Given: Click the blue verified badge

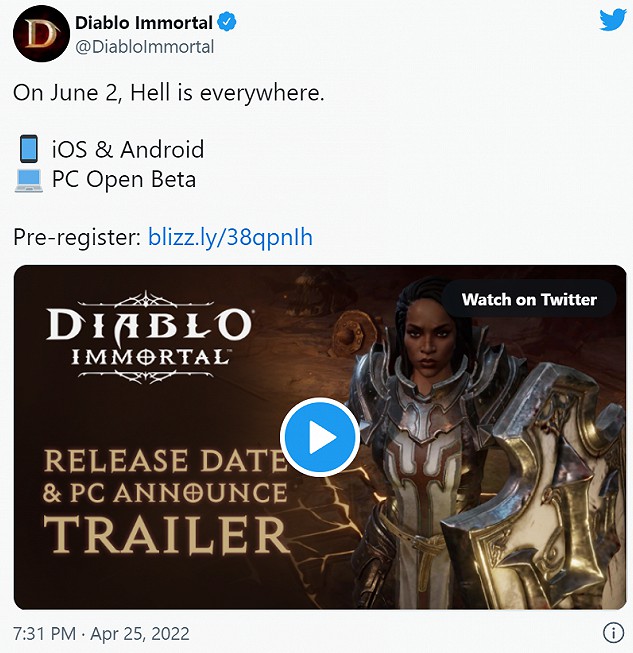Looking at the screenshot, I should pos(227,22).
